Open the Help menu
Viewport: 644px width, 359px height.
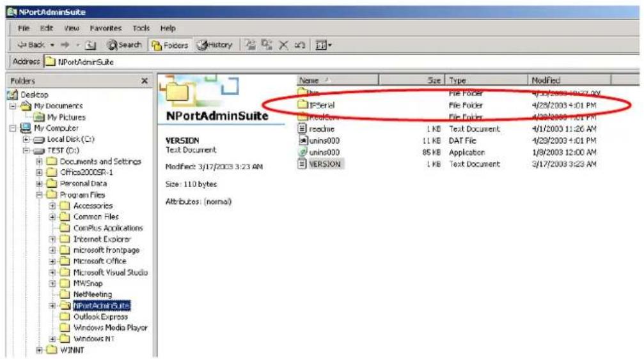coord(168,28)
